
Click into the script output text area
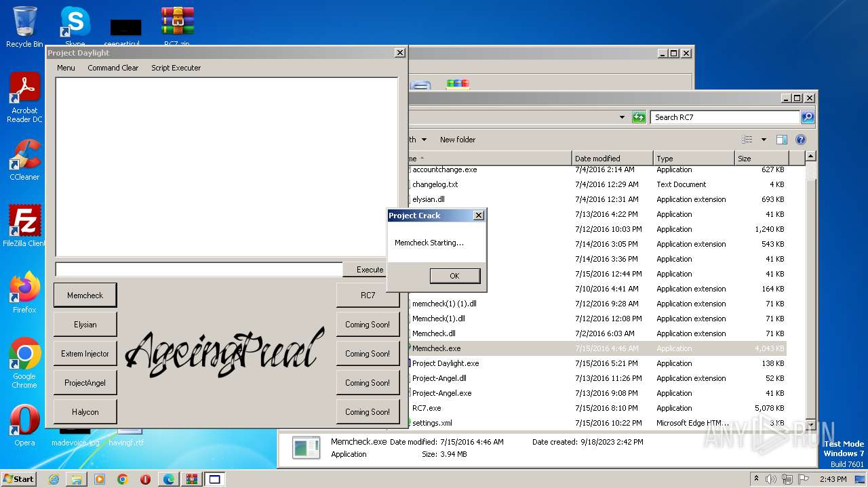click(x=226, y=167)
